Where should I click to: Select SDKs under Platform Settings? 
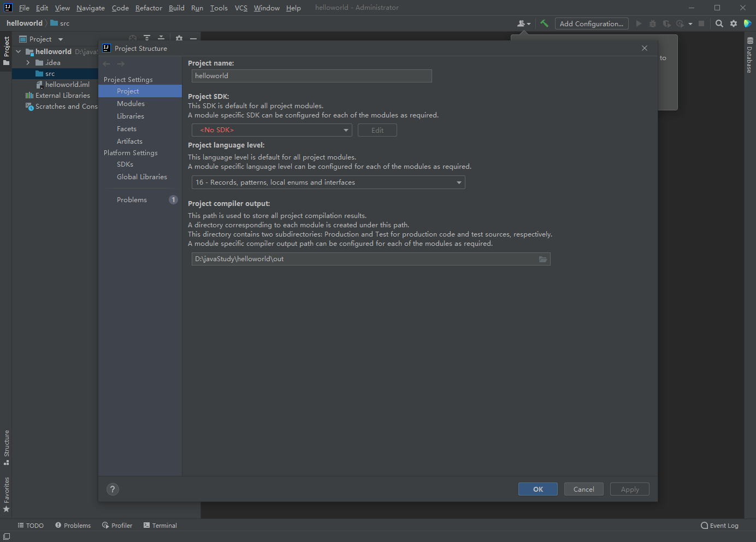click(140, 164)
